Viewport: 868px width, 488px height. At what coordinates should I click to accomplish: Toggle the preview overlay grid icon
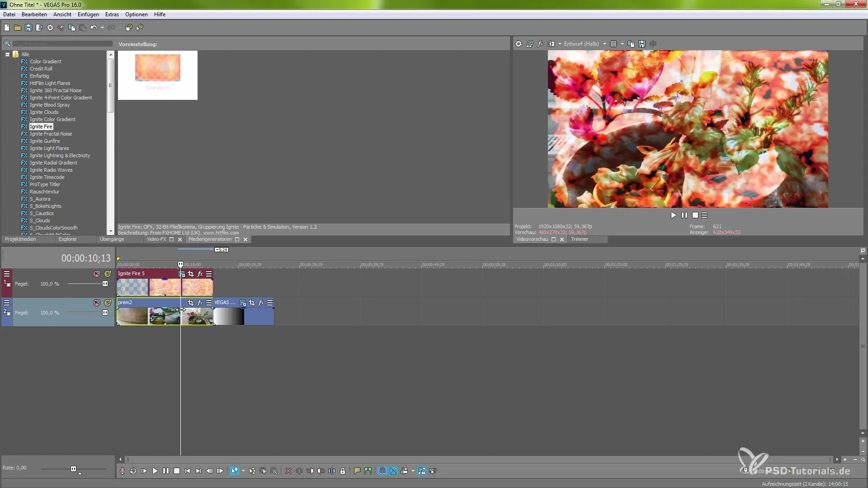613,44
